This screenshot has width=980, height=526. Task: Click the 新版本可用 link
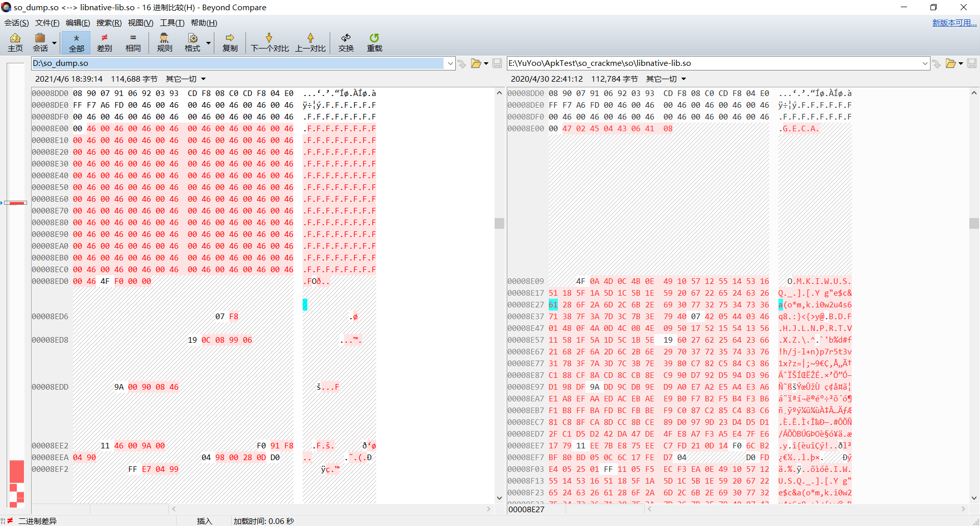pos(954,22)
